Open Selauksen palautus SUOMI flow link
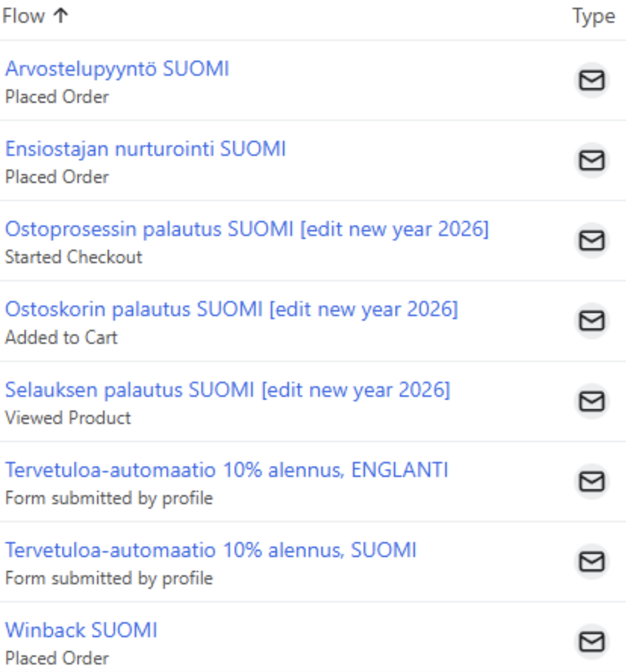Viewport: 626px width, 672px height. [227, 390]
